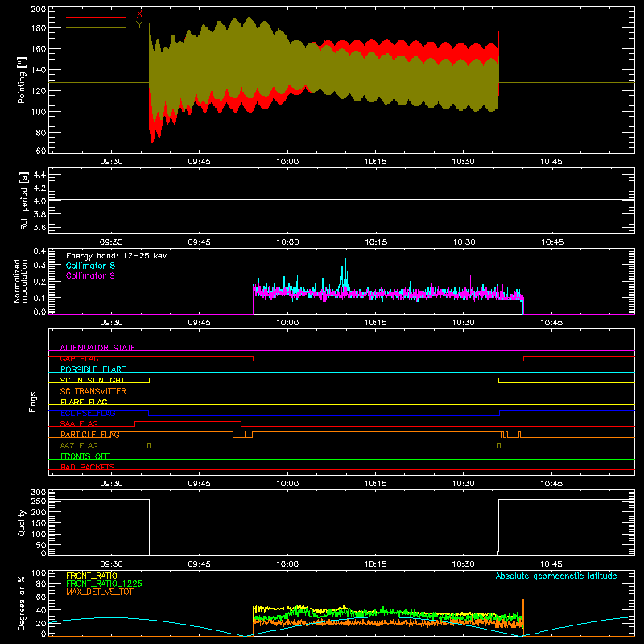Click the "FLARE_FLAG" flag label
The height and width of the screenshot is (644, 644).
pyautogui.click(x=84, y=402)
